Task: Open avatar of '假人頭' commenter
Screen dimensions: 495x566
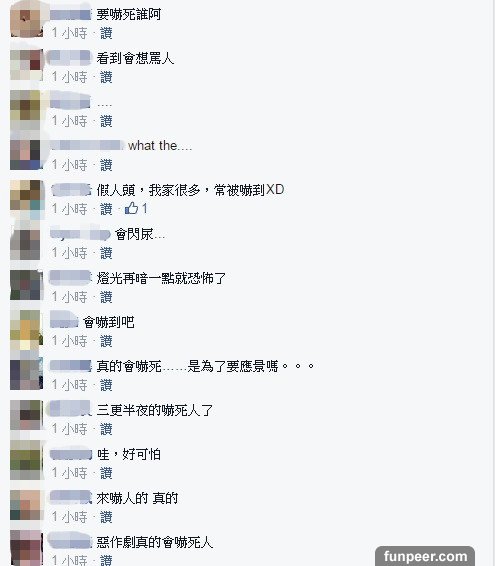Action: (26, 195)
